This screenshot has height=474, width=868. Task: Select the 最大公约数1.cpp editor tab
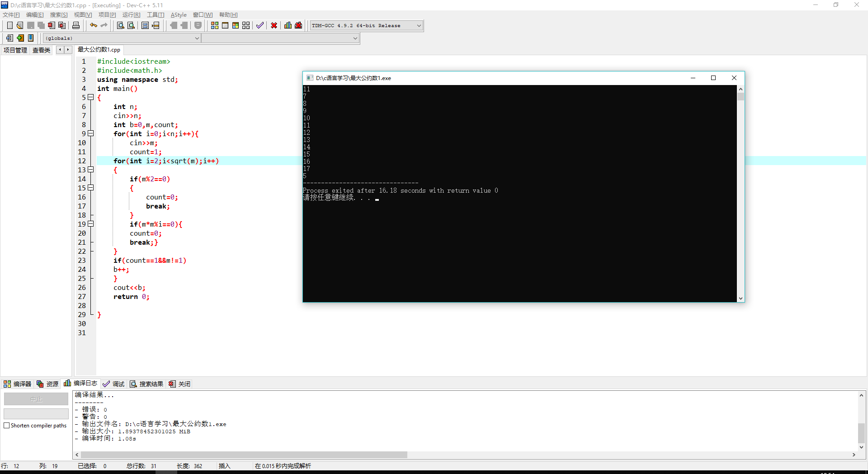99,50
